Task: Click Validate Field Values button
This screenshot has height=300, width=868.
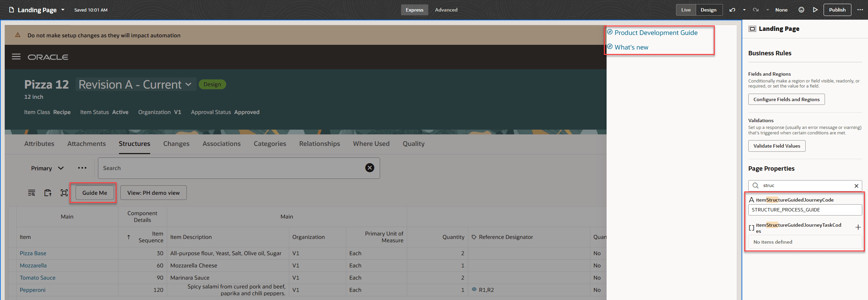Action: point(776,146)
